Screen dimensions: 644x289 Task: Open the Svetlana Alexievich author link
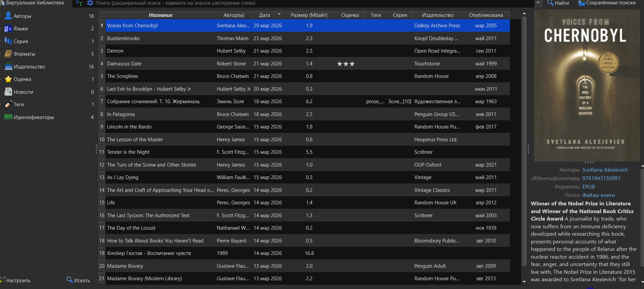point(605,170)
